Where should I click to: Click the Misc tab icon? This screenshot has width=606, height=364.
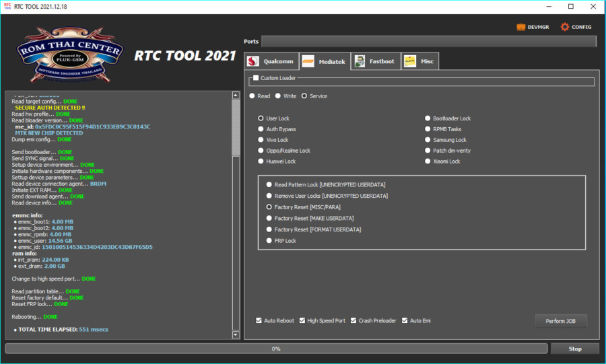pyautogui.click(x=409, y=61)
